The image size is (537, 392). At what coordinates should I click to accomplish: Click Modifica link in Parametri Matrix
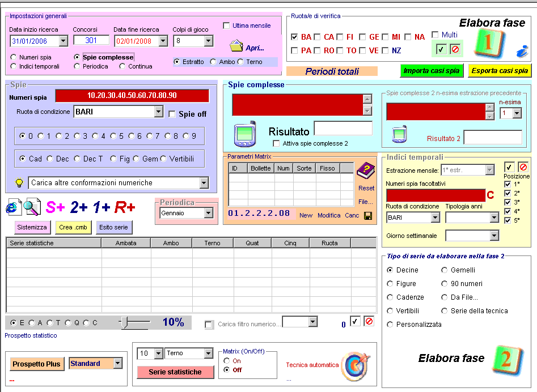(329, 215)
